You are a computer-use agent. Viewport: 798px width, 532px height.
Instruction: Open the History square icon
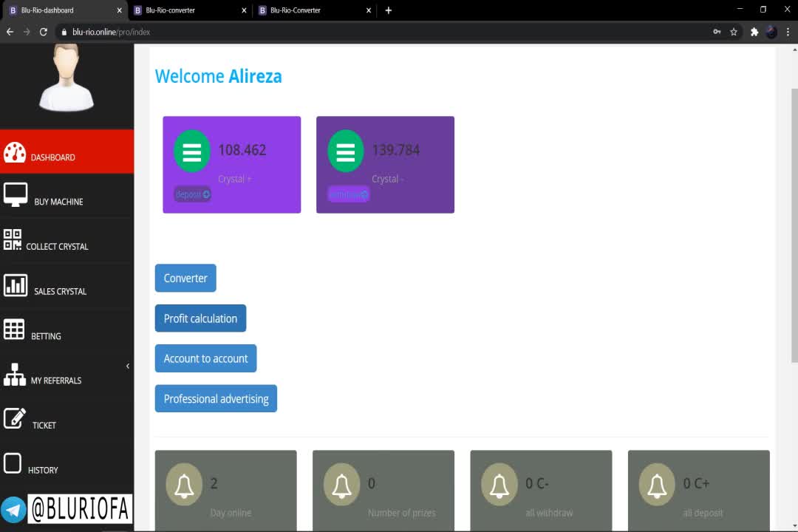[13, 463]
